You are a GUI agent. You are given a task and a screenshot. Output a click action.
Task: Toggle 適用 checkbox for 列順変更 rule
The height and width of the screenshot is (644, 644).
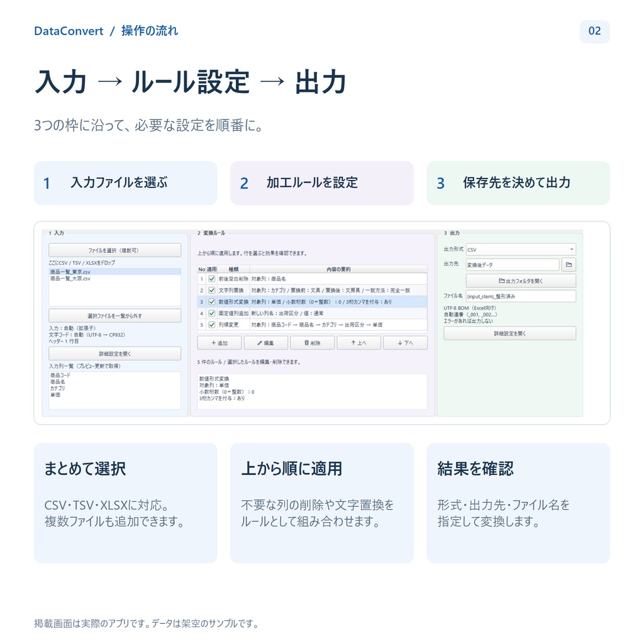coord(212,325)
